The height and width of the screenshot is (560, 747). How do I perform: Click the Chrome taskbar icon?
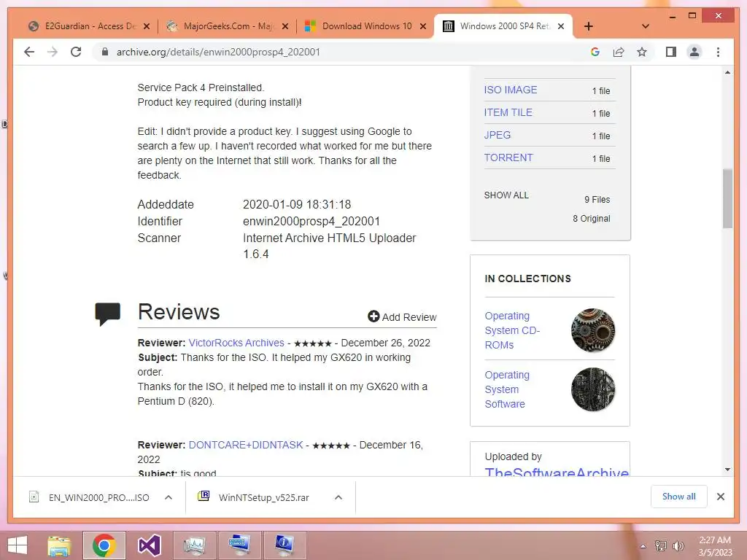click(104, 545)
